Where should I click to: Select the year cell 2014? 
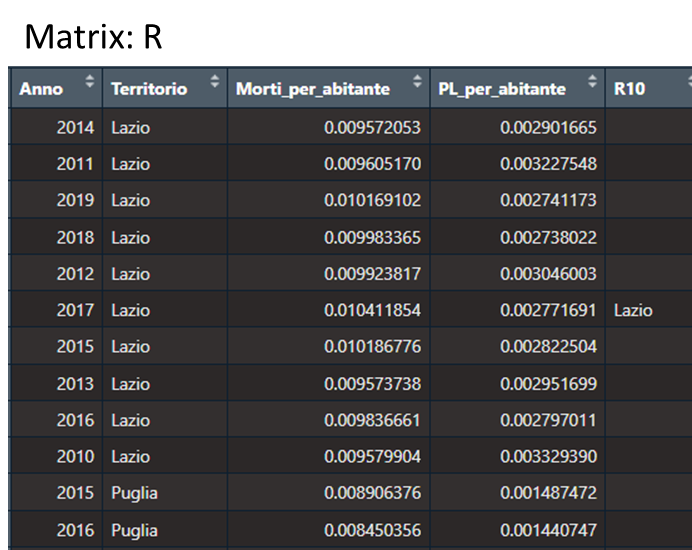tap(75, 128)
